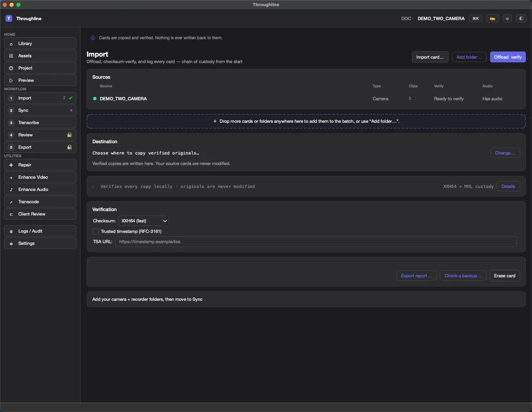
Task: Click 'Choose where to copy verified originals…' text
Action: tap(145, 153)
